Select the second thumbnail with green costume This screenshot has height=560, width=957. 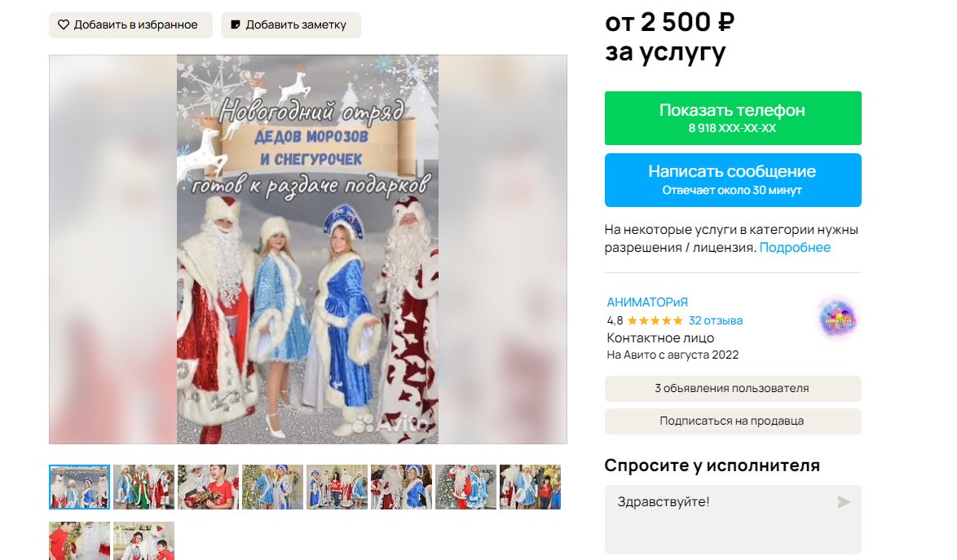[x=144, y=487]
